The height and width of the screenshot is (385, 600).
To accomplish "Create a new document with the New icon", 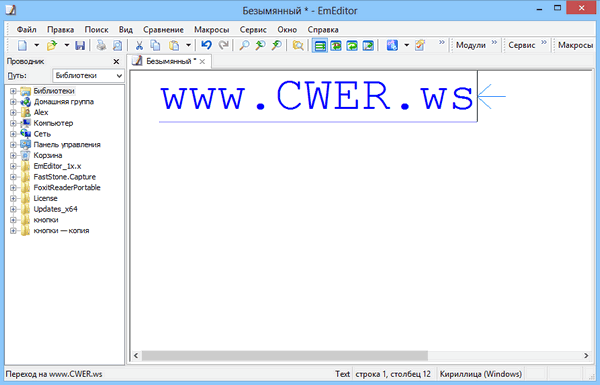I will 23,46.
